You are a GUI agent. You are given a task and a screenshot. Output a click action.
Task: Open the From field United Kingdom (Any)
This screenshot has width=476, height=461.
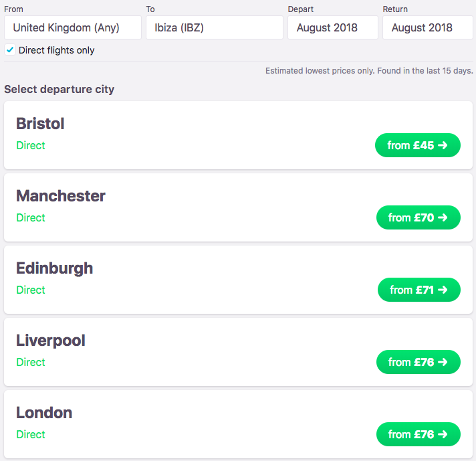pos(73,27)
